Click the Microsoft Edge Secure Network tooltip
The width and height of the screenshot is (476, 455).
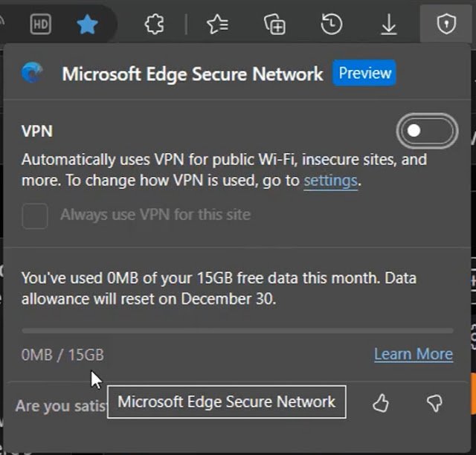pos(226,402)
